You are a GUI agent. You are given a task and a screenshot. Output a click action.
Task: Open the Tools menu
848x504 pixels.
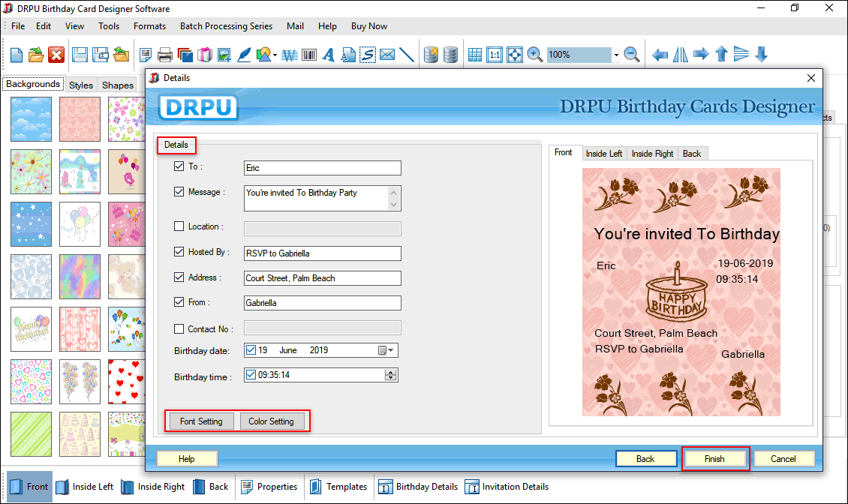click(109, 26)
